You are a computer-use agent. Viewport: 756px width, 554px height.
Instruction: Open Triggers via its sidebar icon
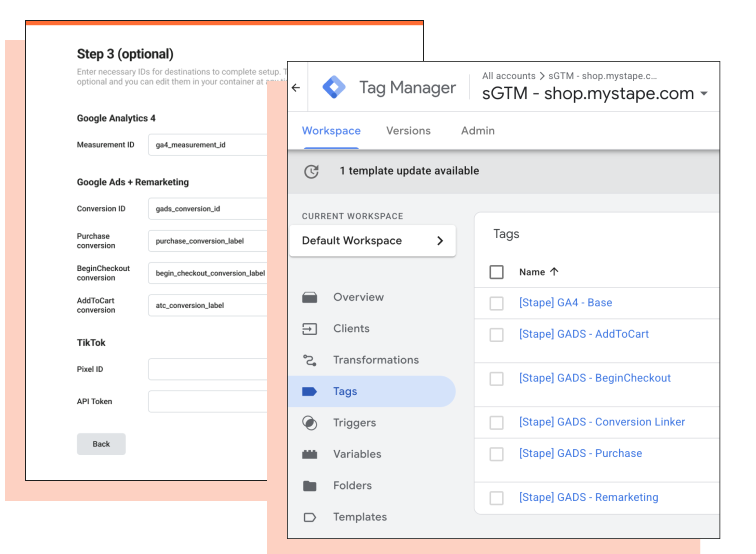[x=309, y=423]
